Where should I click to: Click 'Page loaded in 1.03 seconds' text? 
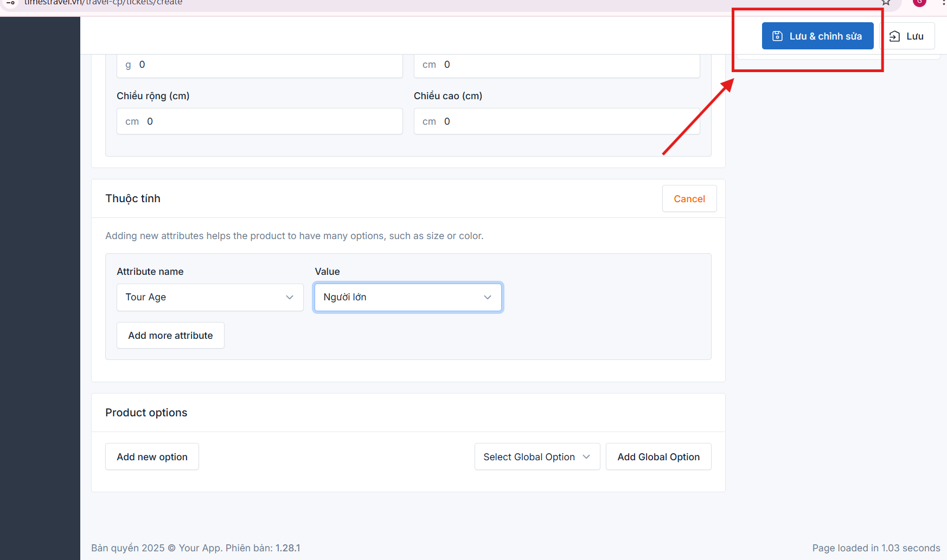pyautogui.click(x=876, y=548)
